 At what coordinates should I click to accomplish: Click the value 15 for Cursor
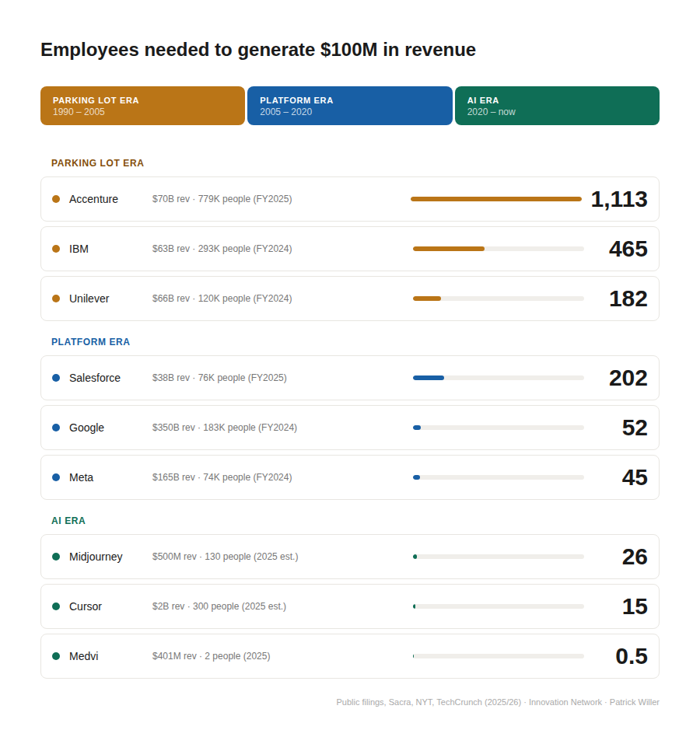pos(635,607)
